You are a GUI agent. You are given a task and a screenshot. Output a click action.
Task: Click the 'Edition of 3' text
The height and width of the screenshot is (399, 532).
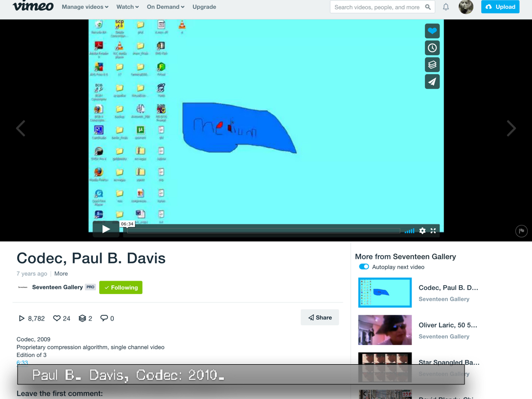point(32,355)
